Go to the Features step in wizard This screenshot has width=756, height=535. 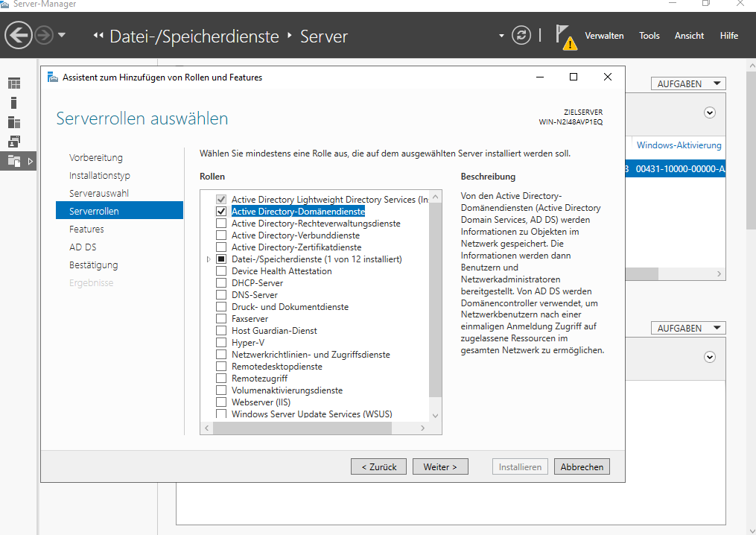pos(86,229)
